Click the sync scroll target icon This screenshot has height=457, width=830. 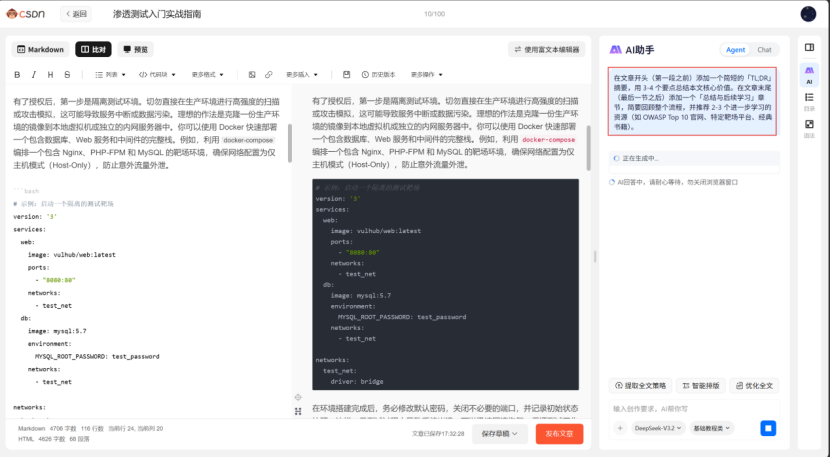298,397
